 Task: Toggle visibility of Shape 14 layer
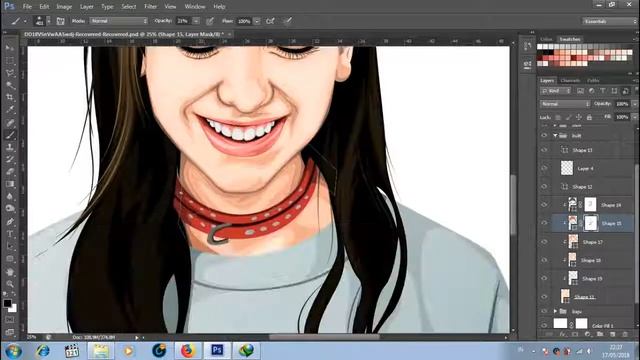tap(544, 205)
